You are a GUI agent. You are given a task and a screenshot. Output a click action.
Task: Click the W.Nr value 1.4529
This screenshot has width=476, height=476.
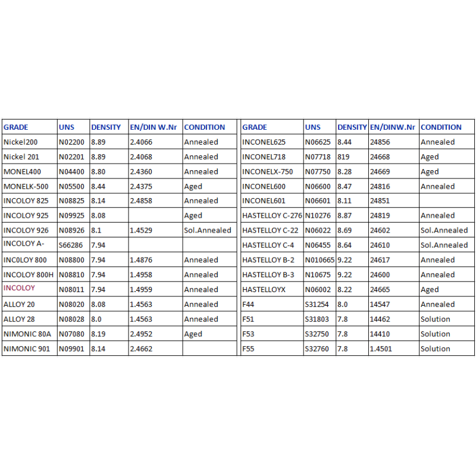coord(155,230)
